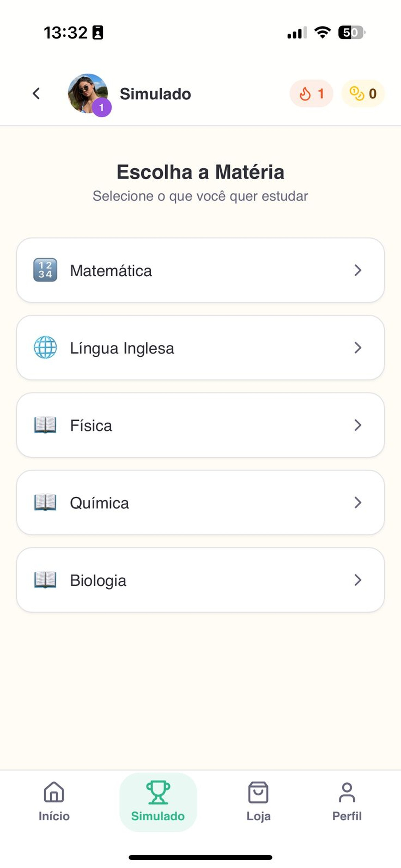Expand the Matemática chevron arrow
401x868 pixels.
(358, 270)
